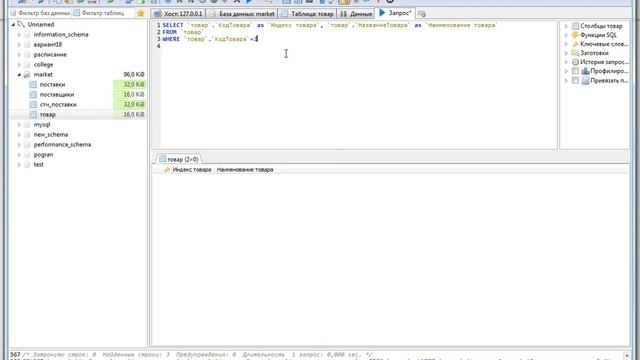
Task: Collapse the Unnamed session node
Action: [x=13, y=24]
